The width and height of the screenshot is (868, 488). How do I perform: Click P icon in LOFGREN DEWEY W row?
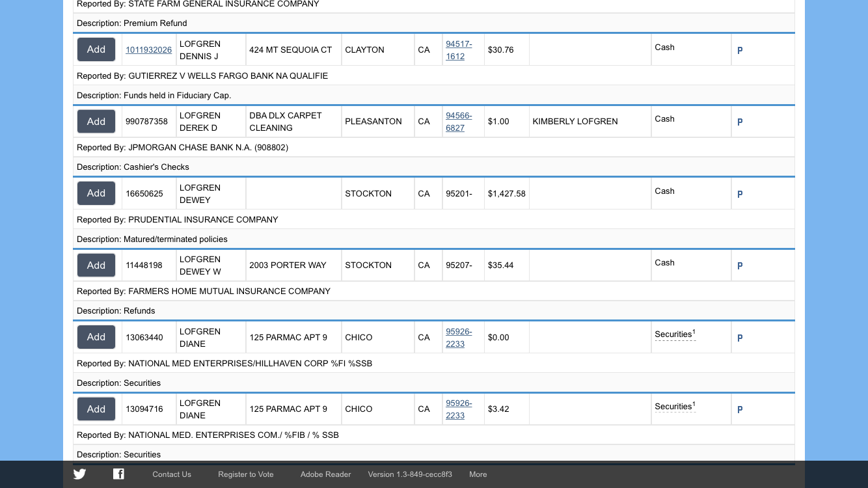point(740,265)
